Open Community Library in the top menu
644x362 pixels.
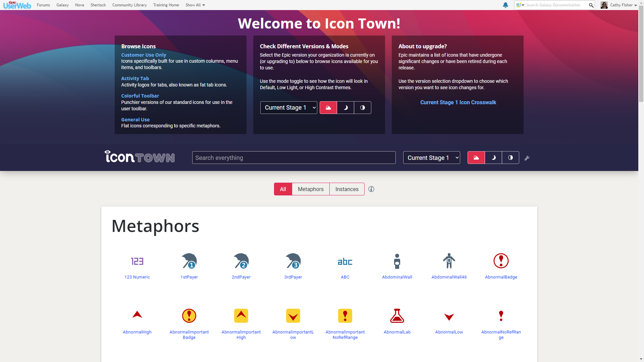coord(129,5)
